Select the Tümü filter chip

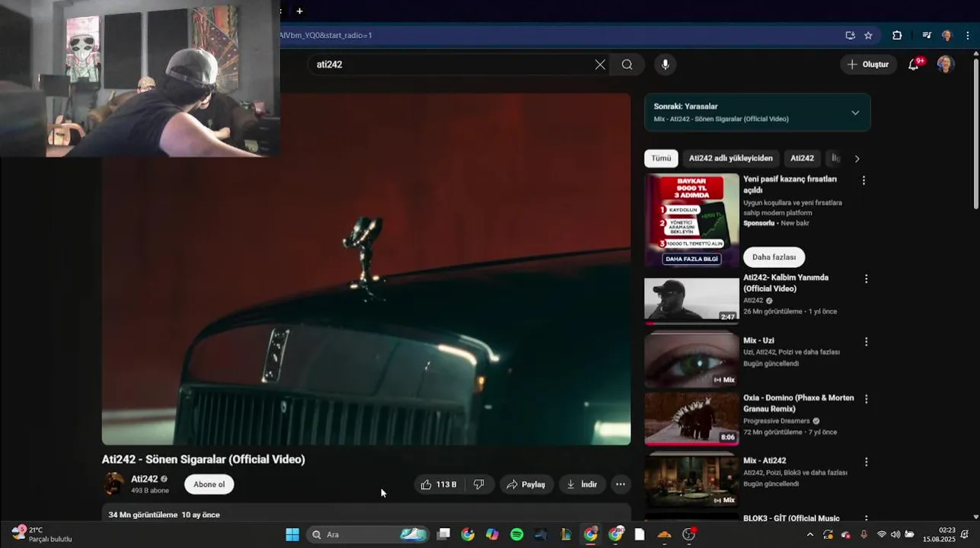pyautogui.click(x=661, y=158)
